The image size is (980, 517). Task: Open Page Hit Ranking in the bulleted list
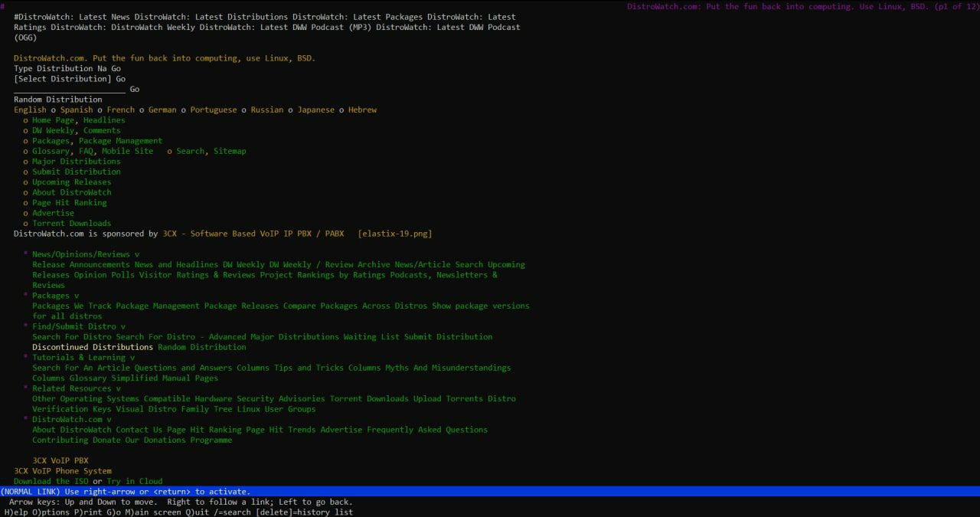70,203
